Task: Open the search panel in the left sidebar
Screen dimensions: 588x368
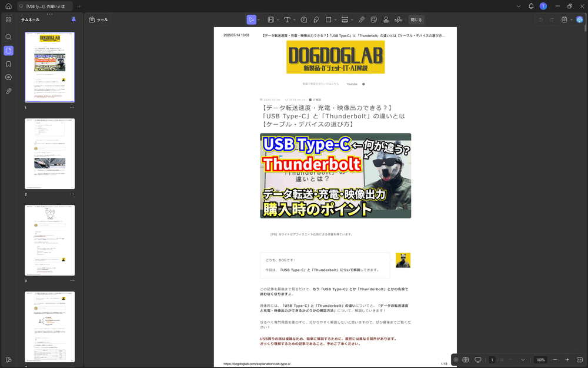Action: (x=8, y=37)
